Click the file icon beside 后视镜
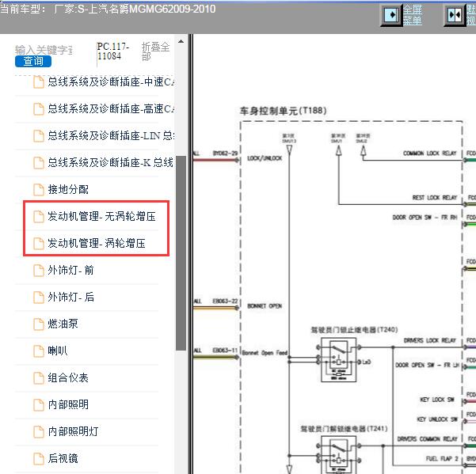 coord(39,458)
